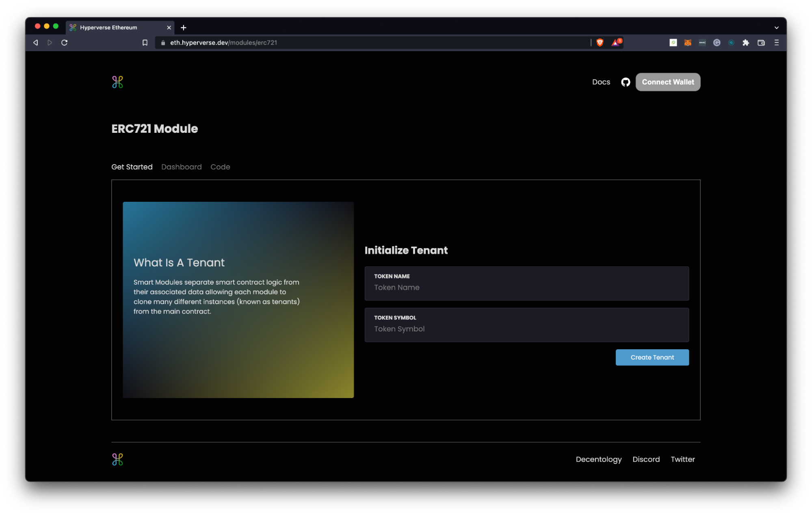The image size is (812, 515).
Task: Click the Hyperverse logo in the footer
Action: (117, 459)
